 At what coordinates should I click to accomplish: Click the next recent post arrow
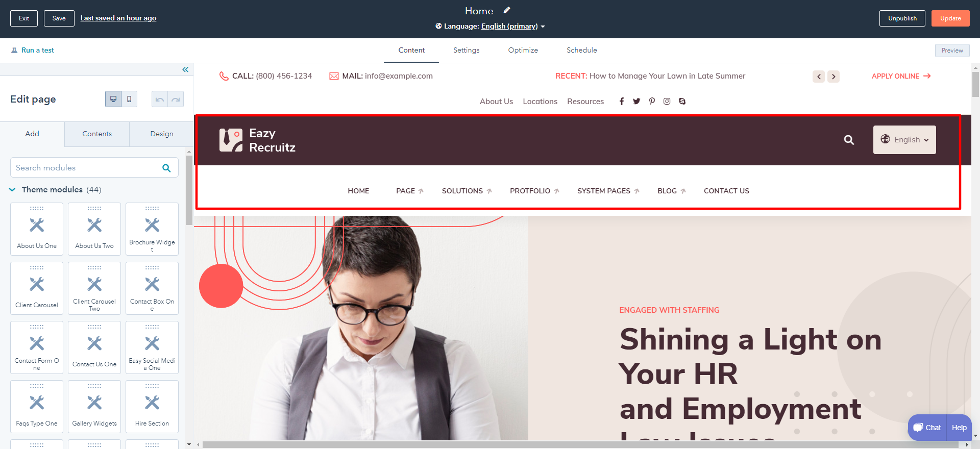click(x=834, y=77)
